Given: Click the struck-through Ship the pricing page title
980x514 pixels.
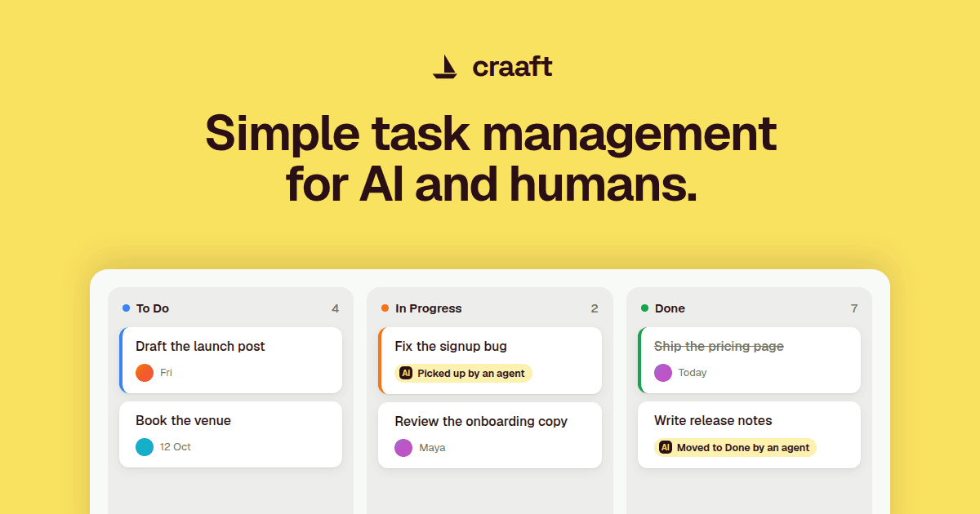Looking at the screenshot, I should click(x=719, y=347).
